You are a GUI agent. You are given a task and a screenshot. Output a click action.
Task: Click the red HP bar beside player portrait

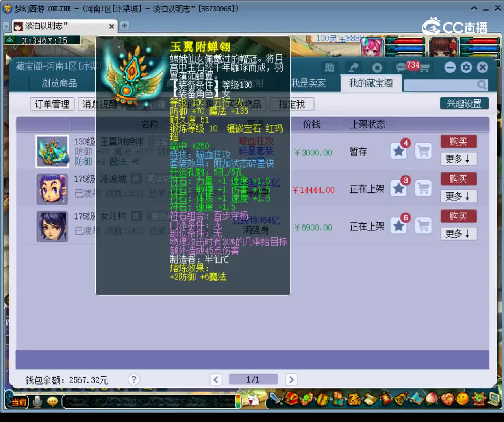(x=480, y=41)
